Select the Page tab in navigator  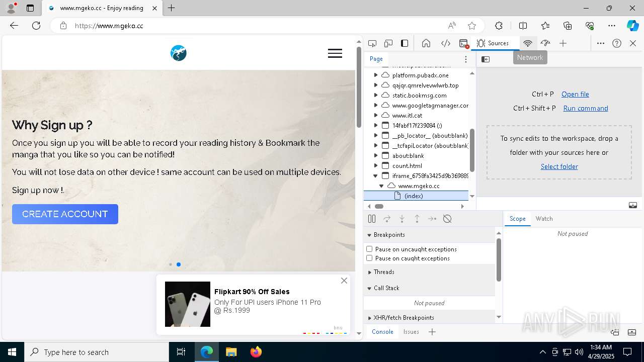(376, 59)
